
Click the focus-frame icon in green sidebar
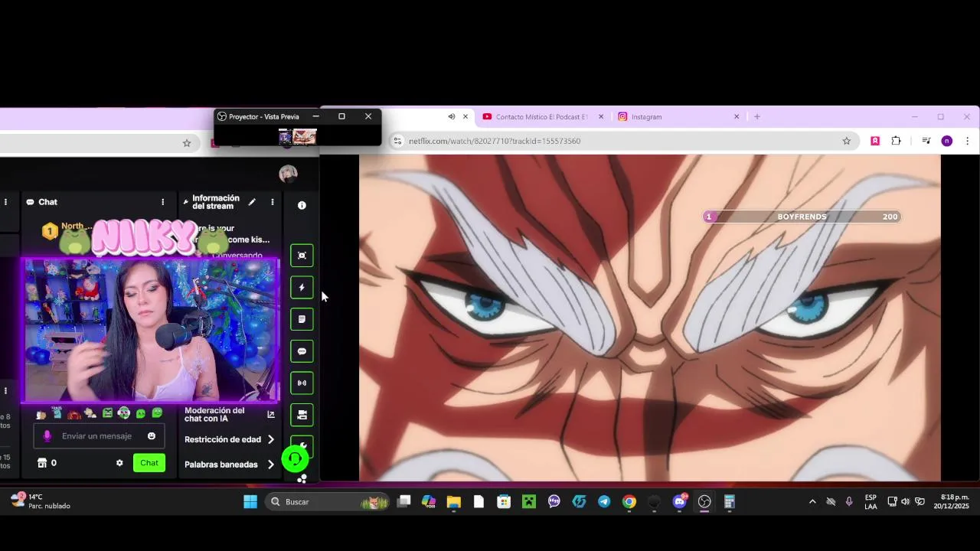(x=302, y=256)
